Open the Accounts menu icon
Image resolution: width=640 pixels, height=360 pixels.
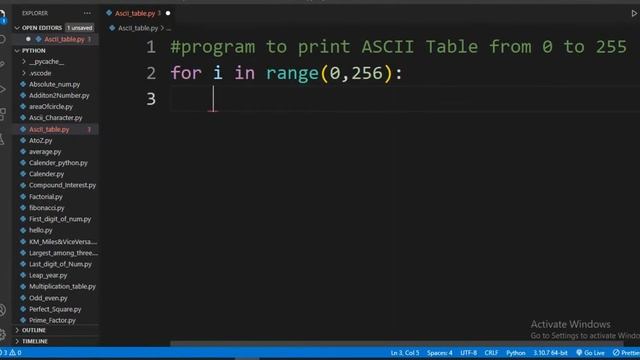tap(3, 310)
